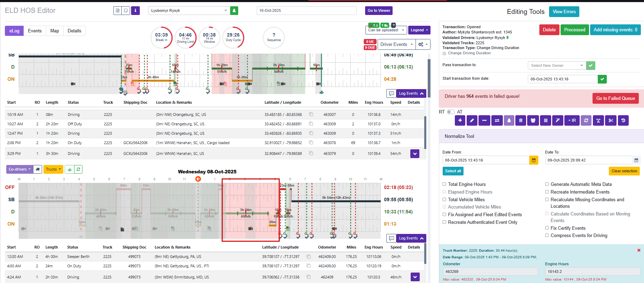Open the Legend dropdown
This screenshot has width=644, height=283.
[x=419, y=30]
